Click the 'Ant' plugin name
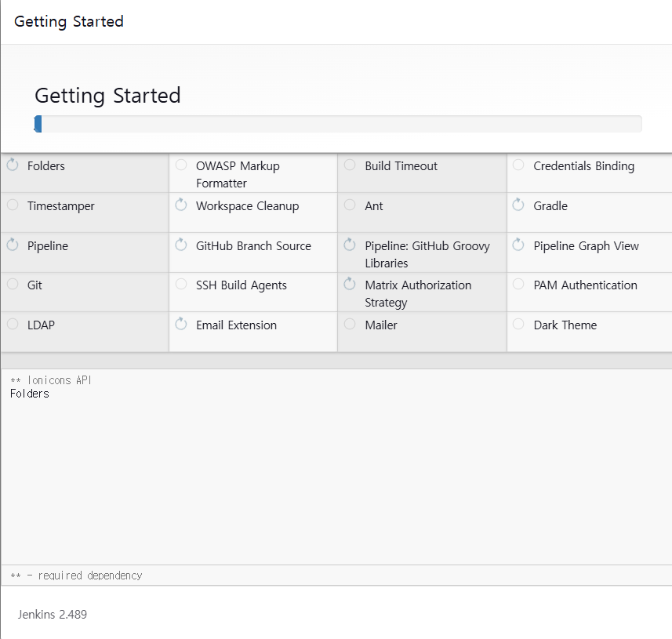672x639 pixels. pos(374,206)
